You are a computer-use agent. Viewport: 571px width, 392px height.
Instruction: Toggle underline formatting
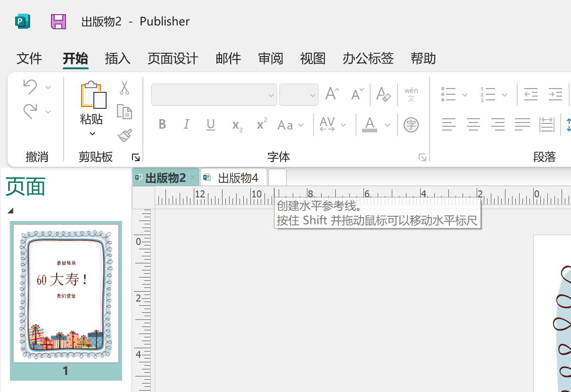211,125
